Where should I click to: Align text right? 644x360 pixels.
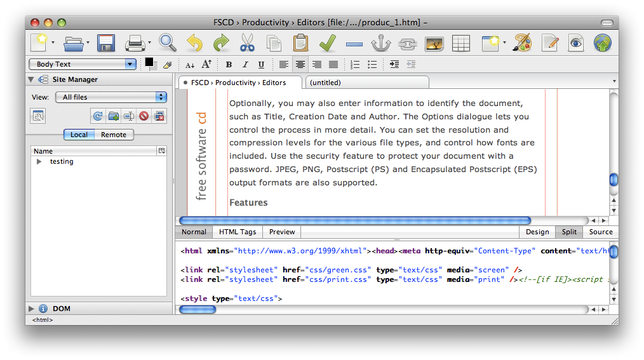point(317,65)
